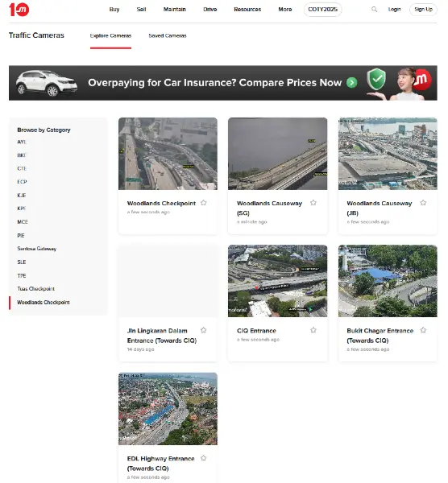Viewport: 448px width, 483px height.
Task: Click EDL Highway Entrance title
Action: pos(160,464)
